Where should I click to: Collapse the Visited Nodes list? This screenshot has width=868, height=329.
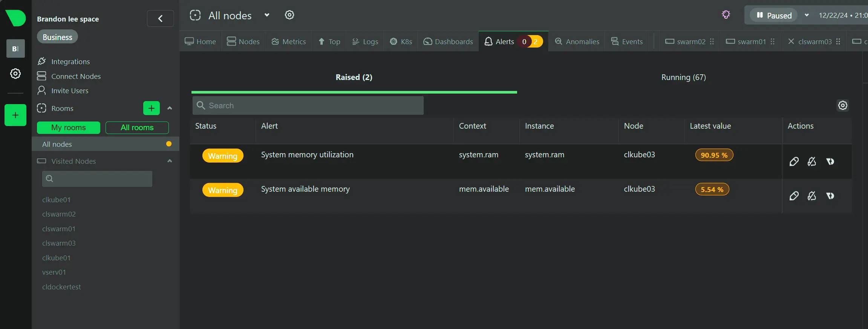pos(170,161)
